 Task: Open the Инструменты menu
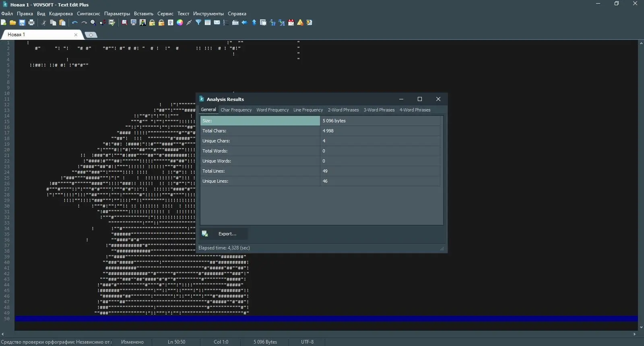[x=208, y=14]
